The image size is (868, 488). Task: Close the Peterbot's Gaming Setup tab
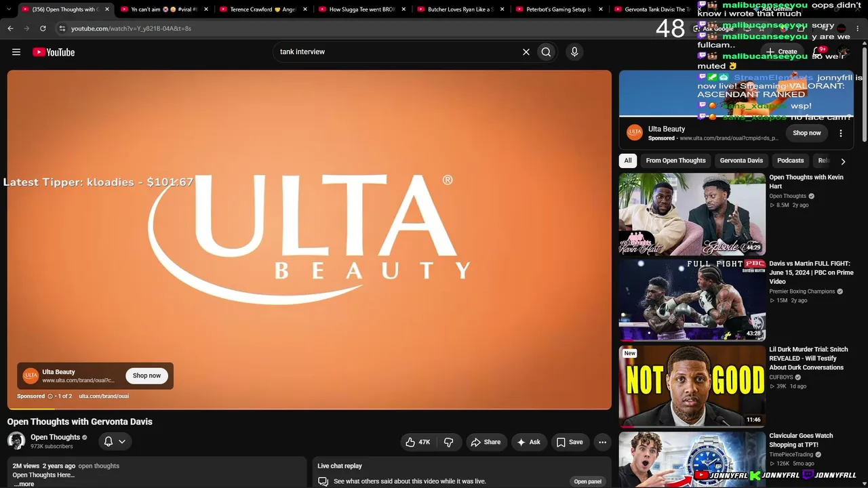[601, 9]
